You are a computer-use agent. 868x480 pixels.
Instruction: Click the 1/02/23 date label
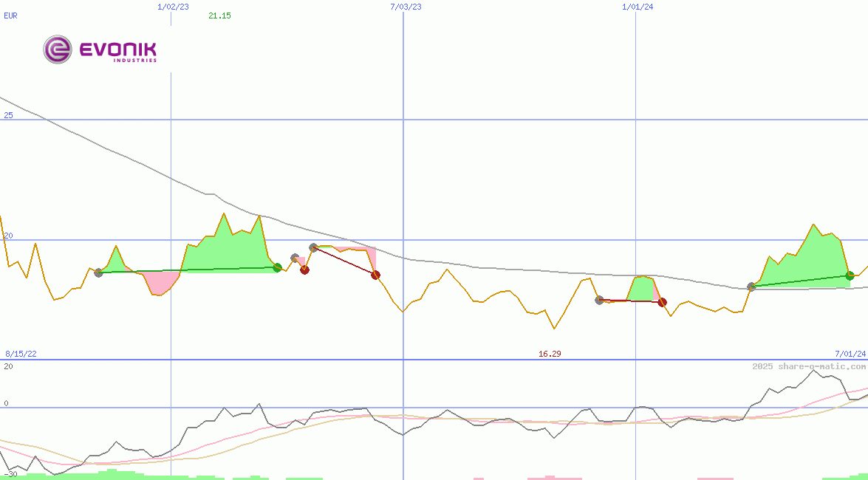point(173,7)
